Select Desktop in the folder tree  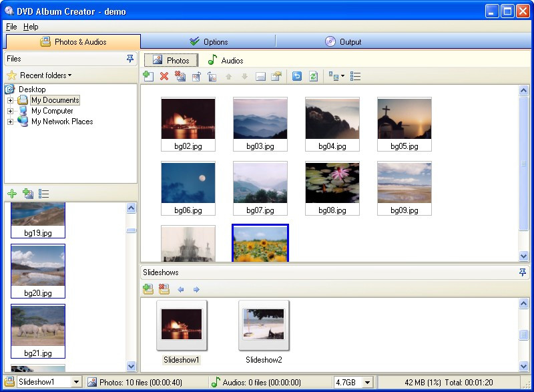coord(32,89)
